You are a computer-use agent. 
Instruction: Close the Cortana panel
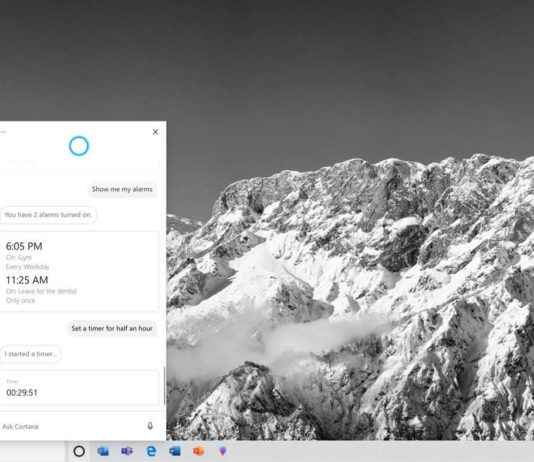156,132
